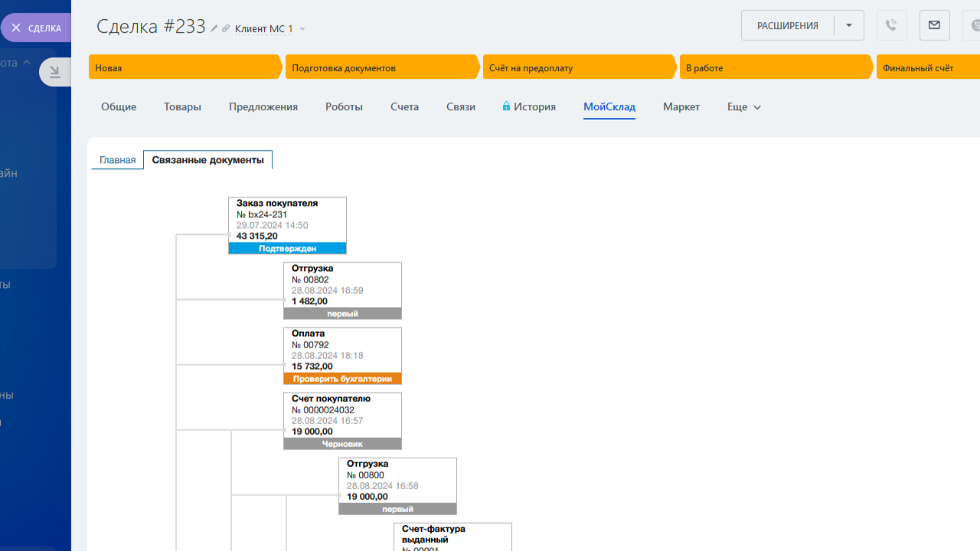The width and height of the screenshot is (980, 551).
Task: Click the lock icon next to История
Action: pos(506,107)
